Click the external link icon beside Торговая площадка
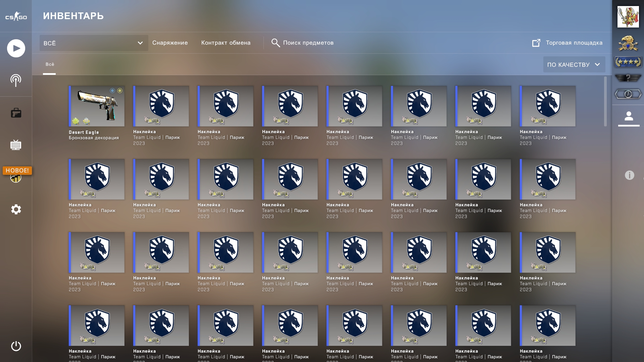Image resolution: width=644 pixels, height=362 pixels. tap(536, 43)
